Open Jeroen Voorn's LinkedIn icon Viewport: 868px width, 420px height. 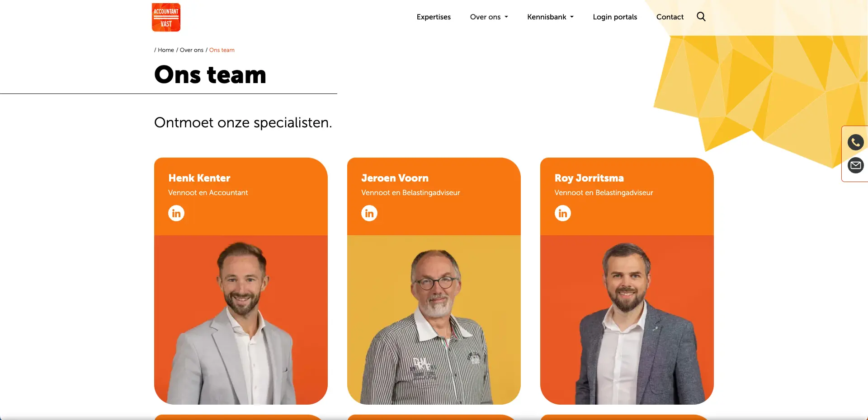369,213
